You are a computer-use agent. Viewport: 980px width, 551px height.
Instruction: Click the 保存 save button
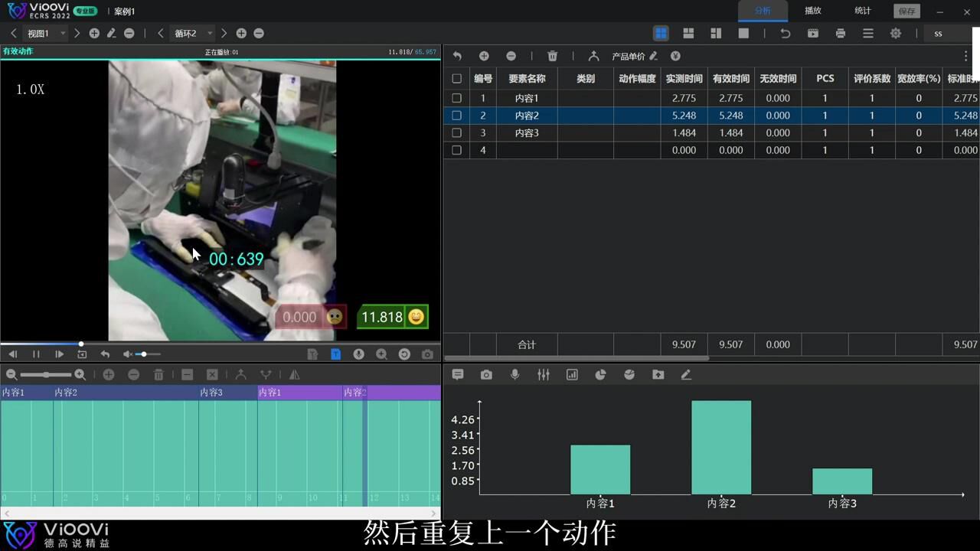point(906,11)
